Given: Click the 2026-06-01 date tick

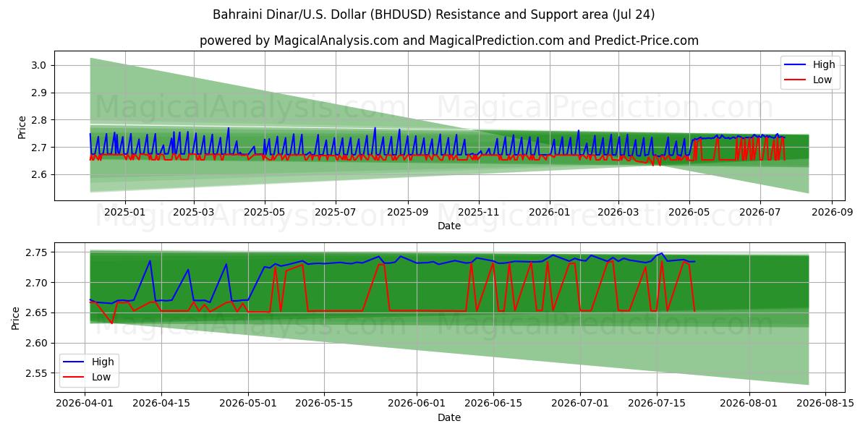Looking at the screenshot, I should [x=417, y=403].
